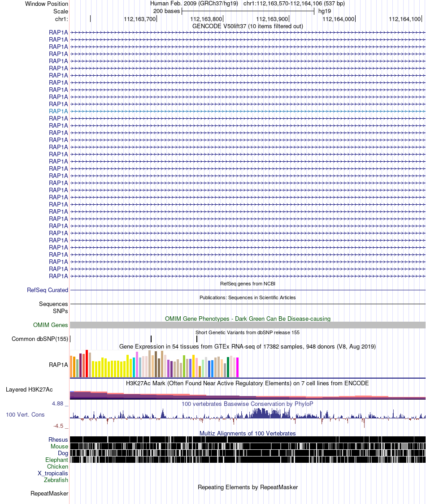
Task: Click the 200 bases scale bar label
Action: pos(166,11)
